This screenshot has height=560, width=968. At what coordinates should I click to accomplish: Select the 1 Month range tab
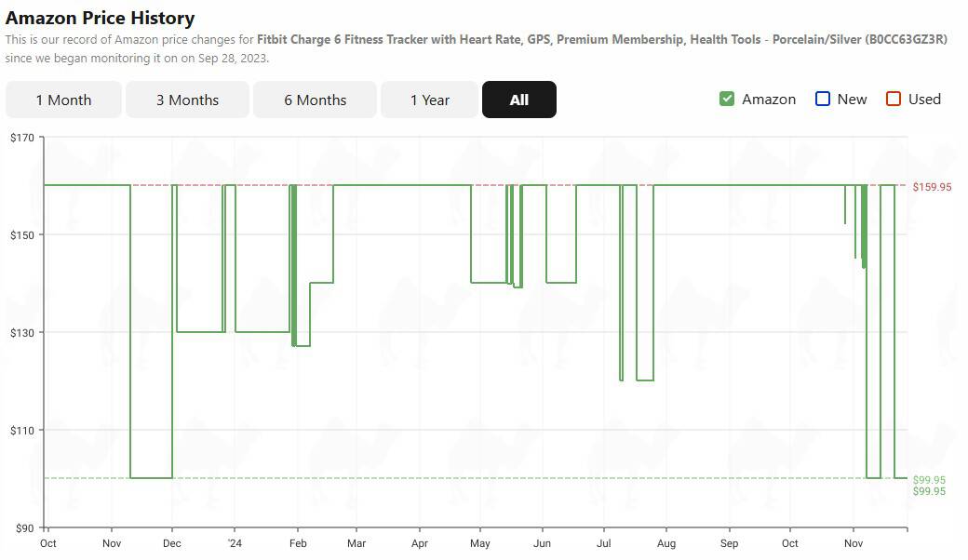click(x=63, y=100)
